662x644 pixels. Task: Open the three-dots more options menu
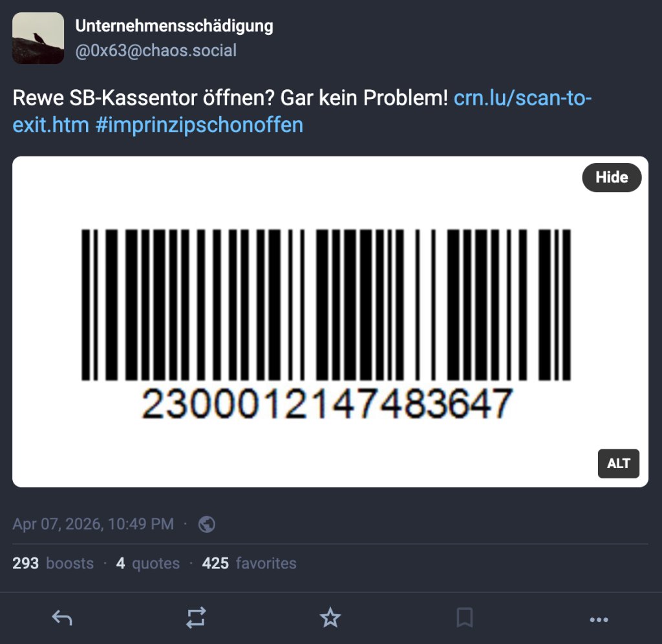(599, 619)
